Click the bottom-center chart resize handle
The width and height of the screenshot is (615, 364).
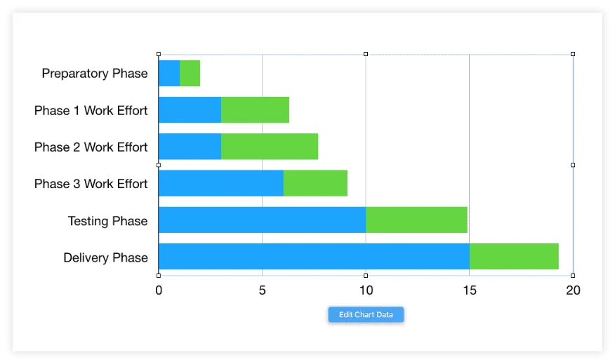[366, 275]
